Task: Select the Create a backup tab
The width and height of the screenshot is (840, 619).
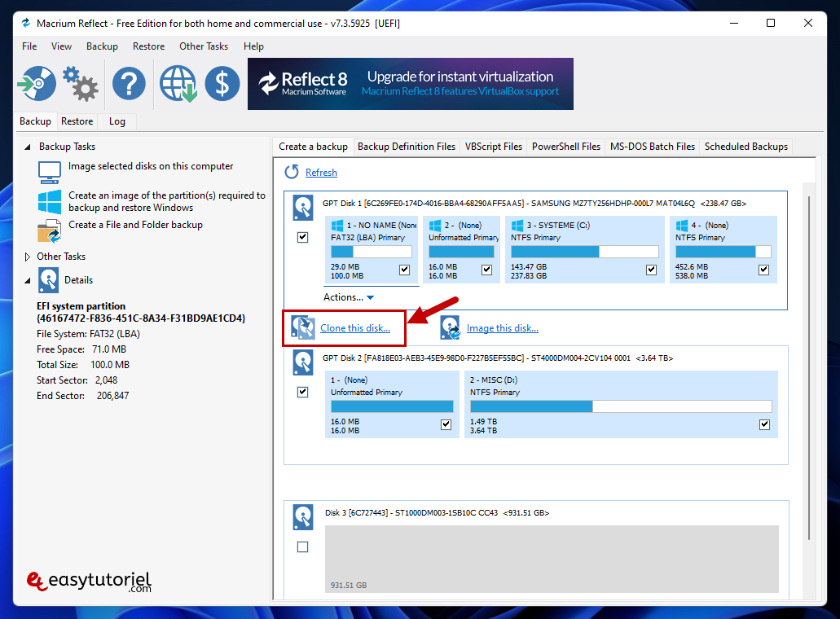Action: pos(313,147)
